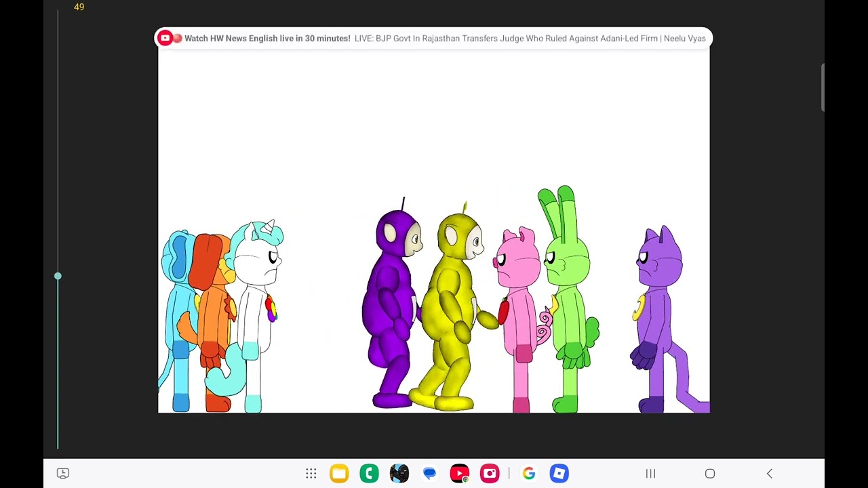Open the blue Messages app
The height and width of the screenshot is (488, 868).
pyautogui.click(x=429, y=473)
